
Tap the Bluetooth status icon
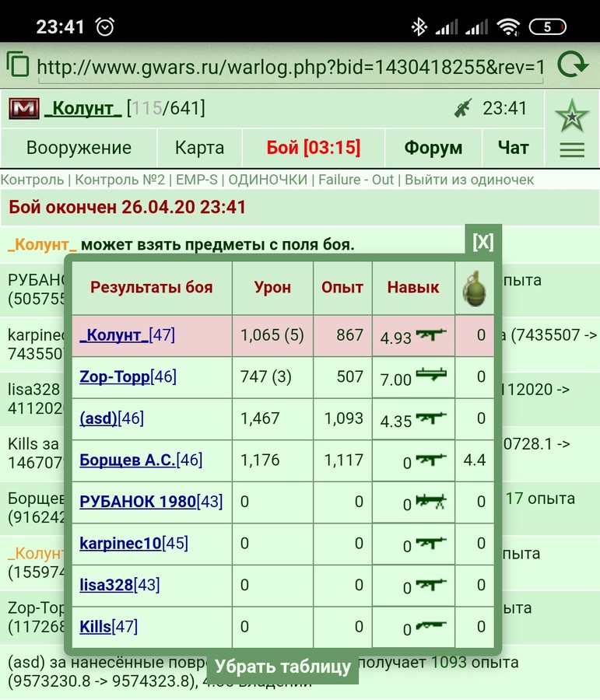[x=419, y=26]
